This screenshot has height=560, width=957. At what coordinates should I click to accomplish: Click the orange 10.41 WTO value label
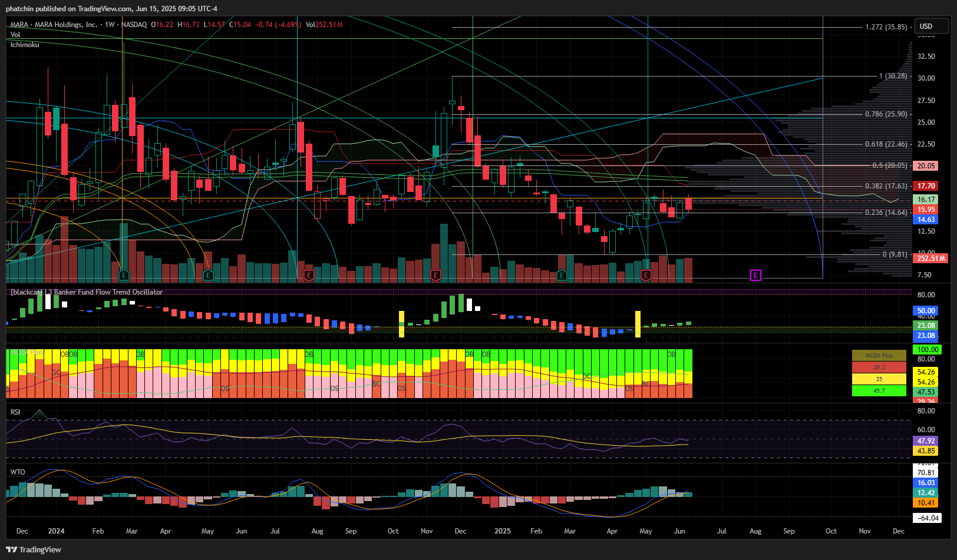click(926, 503)
